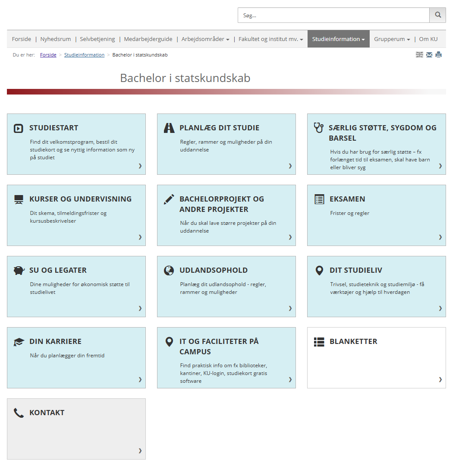
Task: Click the stethoscope icon for Særlig støtte
Action: coord(318,127)
